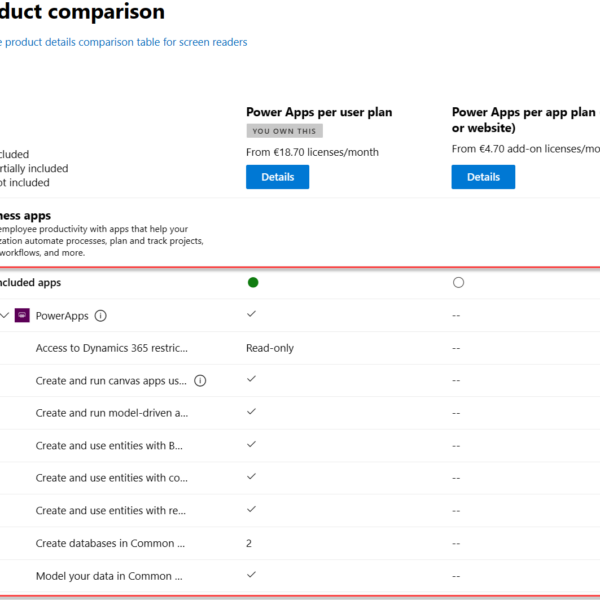Screen dimensions: 600x600
Task: Click info icon beside canvas apps row
Action: pyautogui.click(x=200, y=380)
